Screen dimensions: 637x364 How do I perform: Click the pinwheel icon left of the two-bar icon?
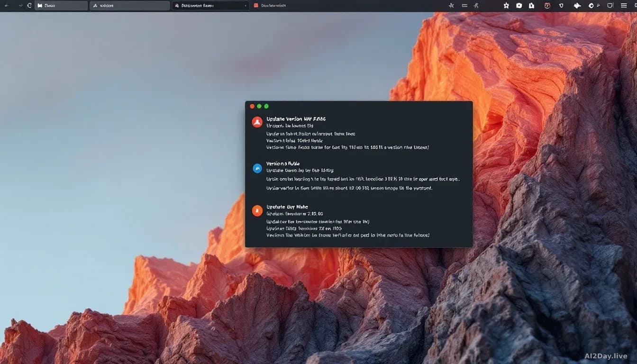point(451,6)
